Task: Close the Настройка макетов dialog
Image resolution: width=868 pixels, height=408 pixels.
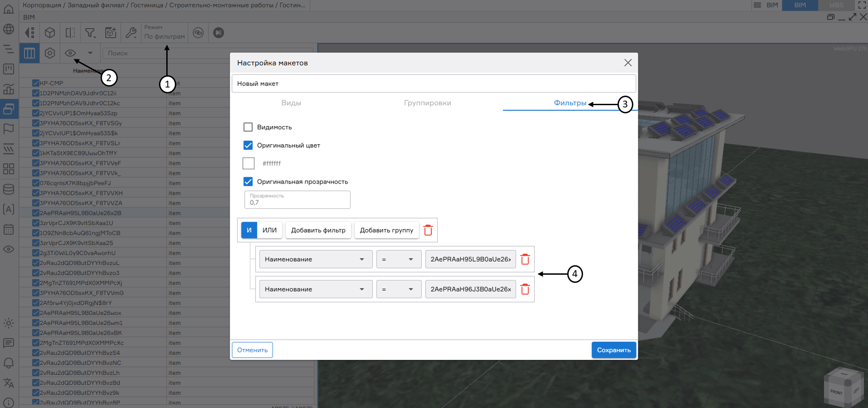Action: 627,63
